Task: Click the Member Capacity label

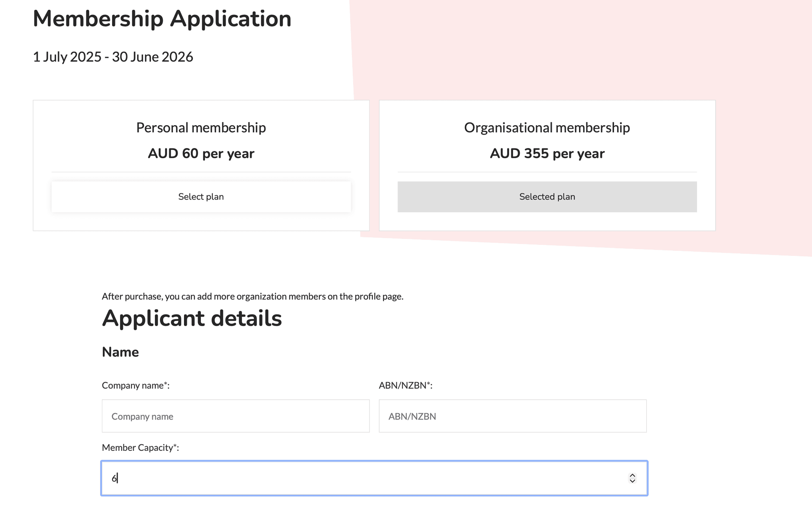Action: pos(140,447)
